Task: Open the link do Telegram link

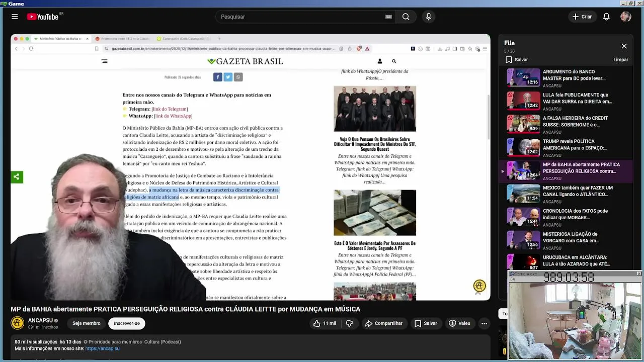Action: click(x=170, y=109)
